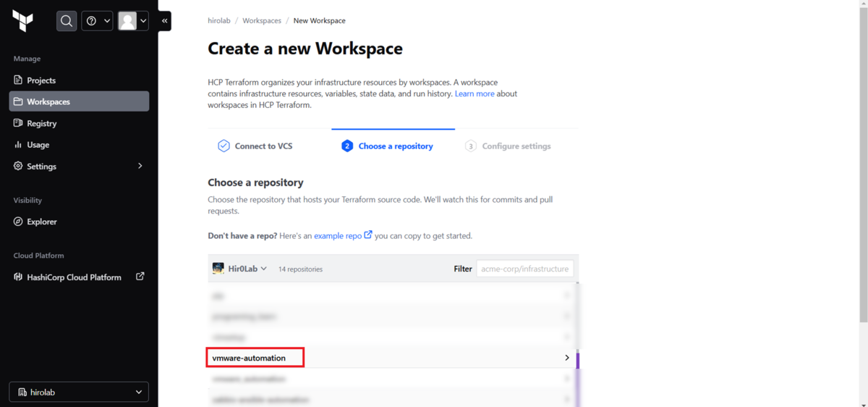Open the example repo link
The height and width of the screenshot is (407, 868).
pos(343,235)
